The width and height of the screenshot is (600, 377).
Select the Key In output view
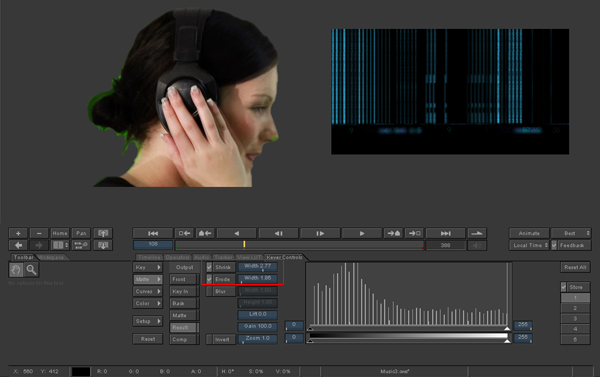[184, 291]
